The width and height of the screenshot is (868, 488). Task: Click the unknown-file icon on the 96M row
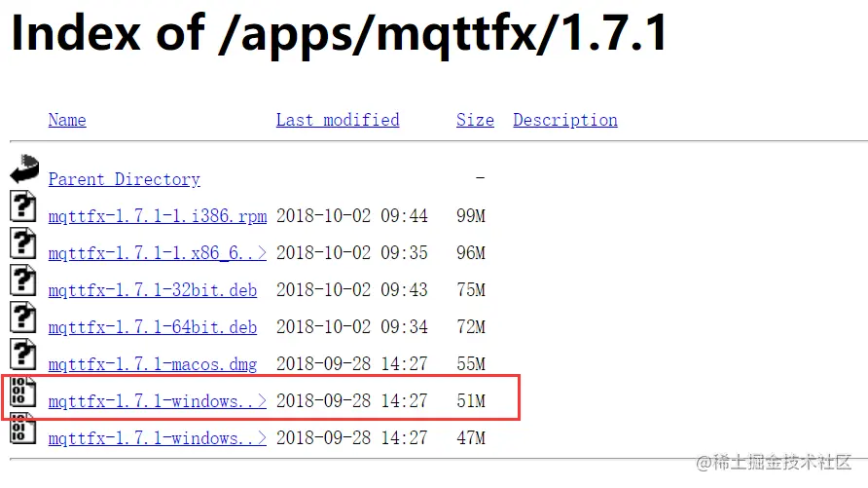(x=23, y=244)
